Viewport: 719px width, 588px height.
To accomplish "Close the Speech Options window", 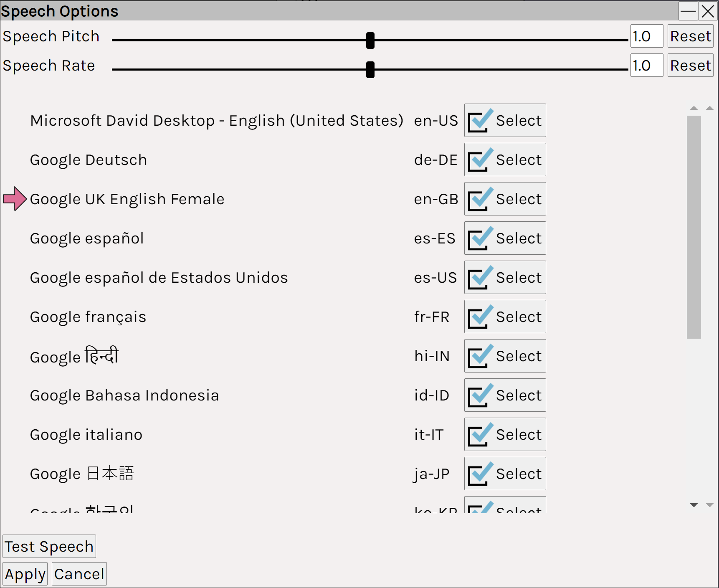I will 708,11.
